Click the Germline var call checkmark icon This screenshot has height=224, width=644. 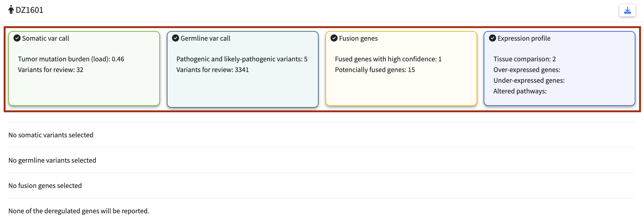tap(175, 38)
